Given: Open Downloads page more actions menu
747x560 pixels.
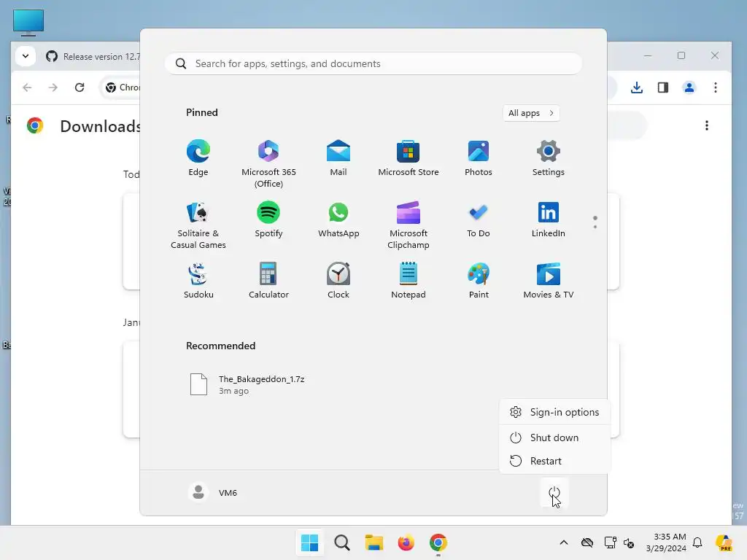Looking at the screenshot, I should pos(706,125).
